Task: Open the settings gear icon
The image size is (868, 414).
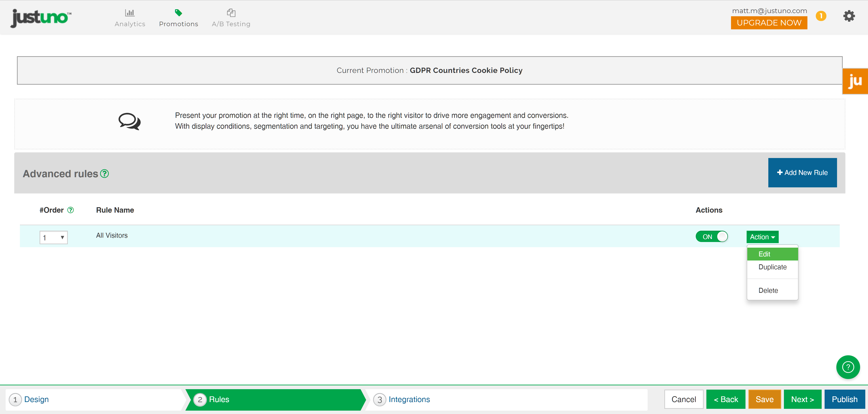Action: (x=849, y=16)
